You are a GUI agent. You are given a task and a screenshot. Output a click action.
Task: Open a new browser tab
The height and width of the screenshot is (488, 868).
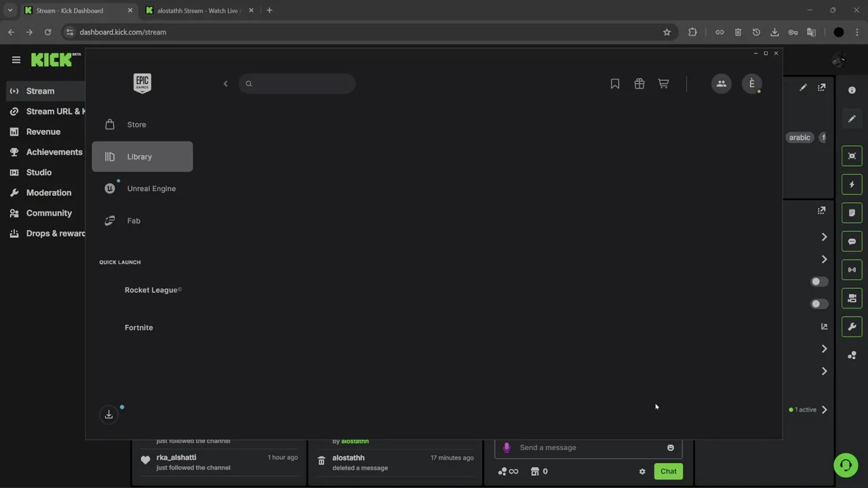[x=269, y=10]
